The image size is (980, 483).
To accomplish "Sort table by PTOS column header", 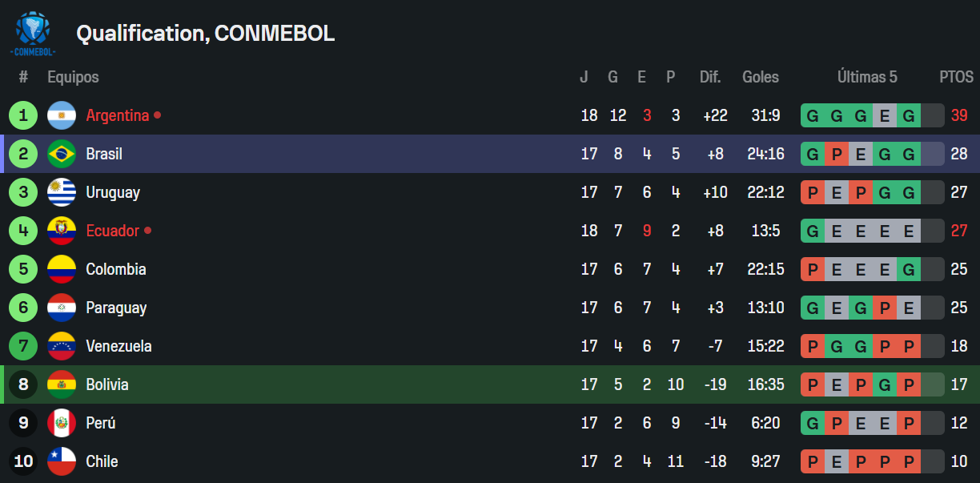I will (x=956, y=78).
